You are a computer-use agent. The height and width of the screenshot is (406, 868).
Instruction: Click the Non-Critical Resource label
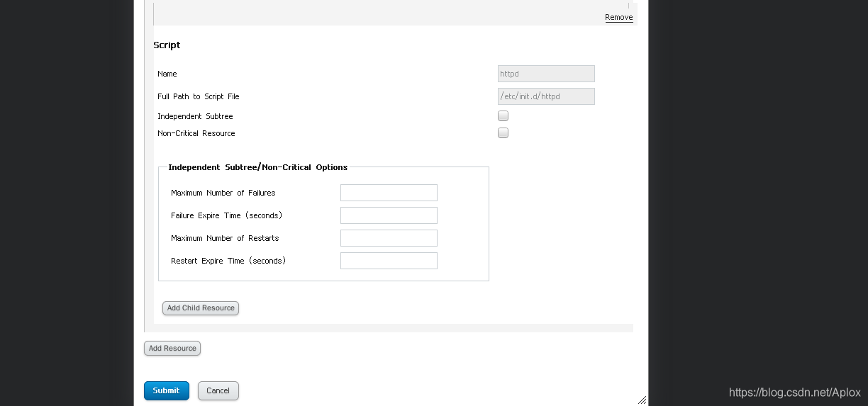pyautogui.click(x=196, y=133)
